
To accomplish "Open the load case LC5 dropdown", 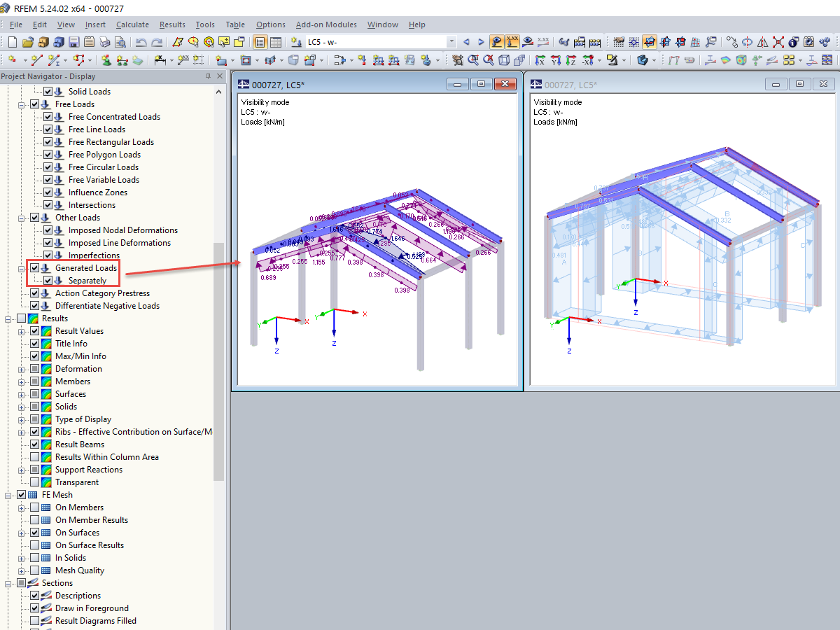I will pyautogui.click(x=451, y=42).
